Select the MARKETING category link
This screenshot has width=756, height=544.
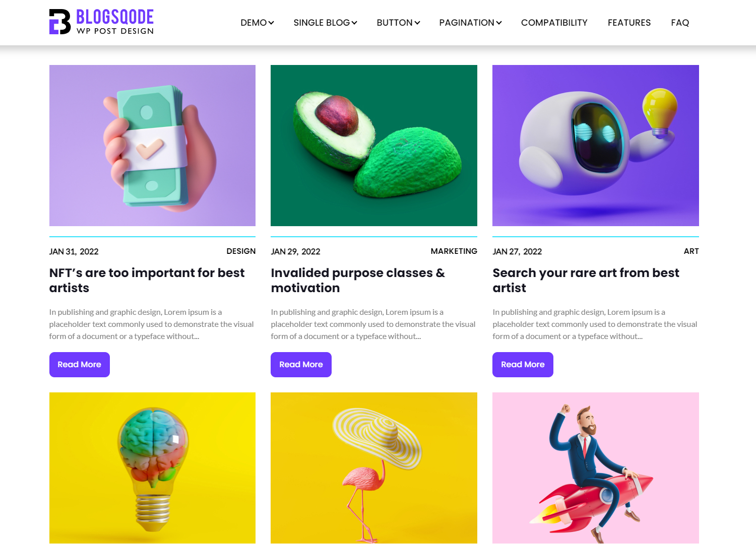[x=454, y=251]
